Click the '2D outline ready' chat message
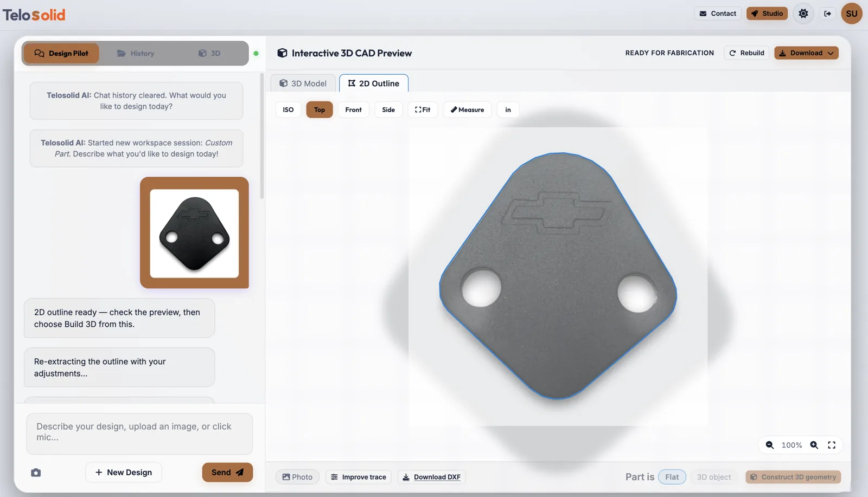 [119, 318]
